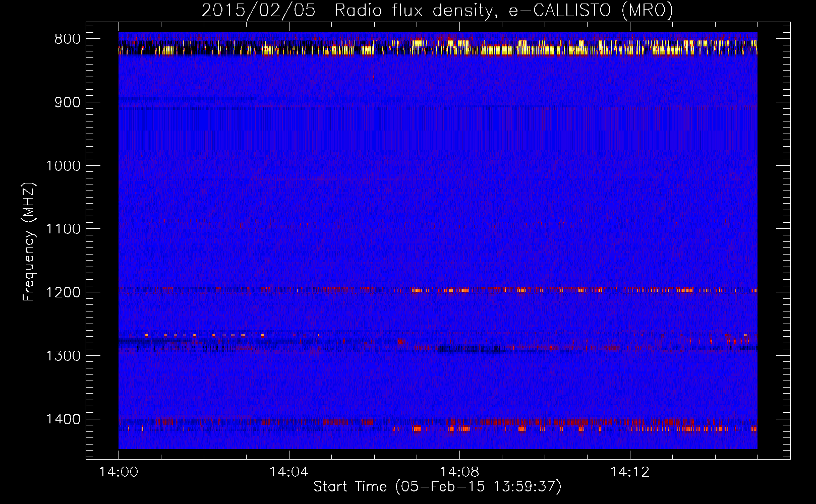Viewport: 816px width, 504px height.
Task: Click the 1400 frequency tick label
Action: [63, 419]
